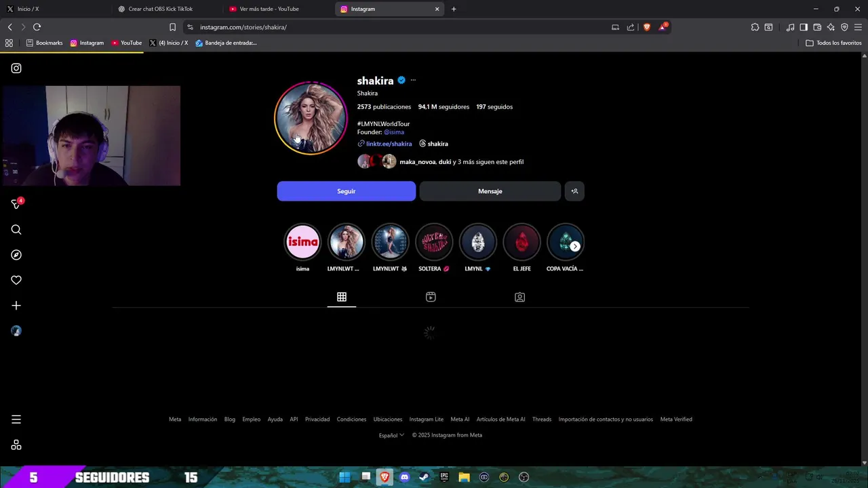Image resolution: width=868 pixels, height=488 pixels.
Task: Open own profile avatar in sidebar
Action: 16,331
